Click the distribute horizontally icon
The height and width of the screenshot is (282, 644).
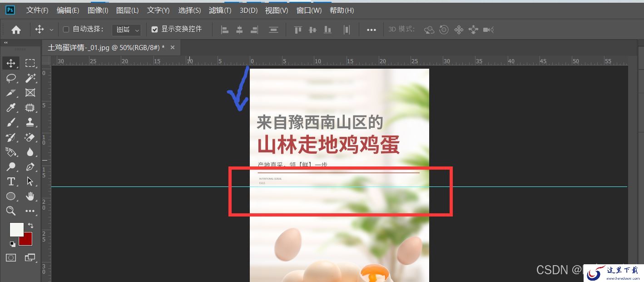[x=347, y=30]
